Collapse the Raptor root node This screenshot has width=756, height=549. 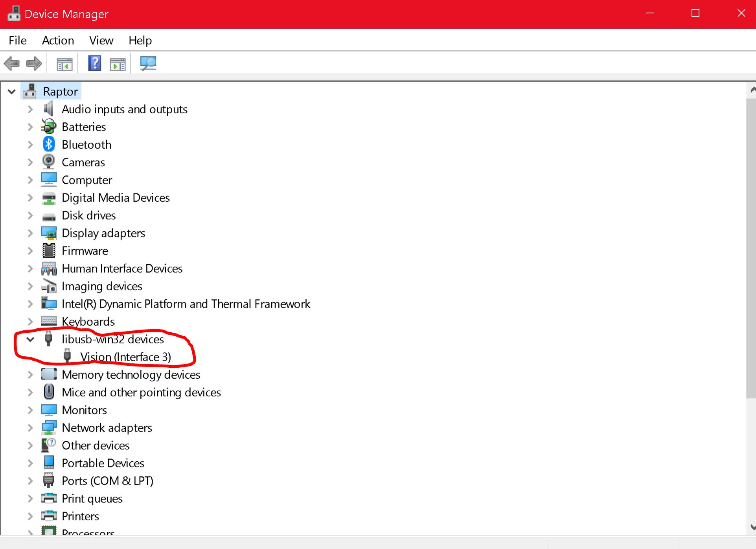pos(11,92)
